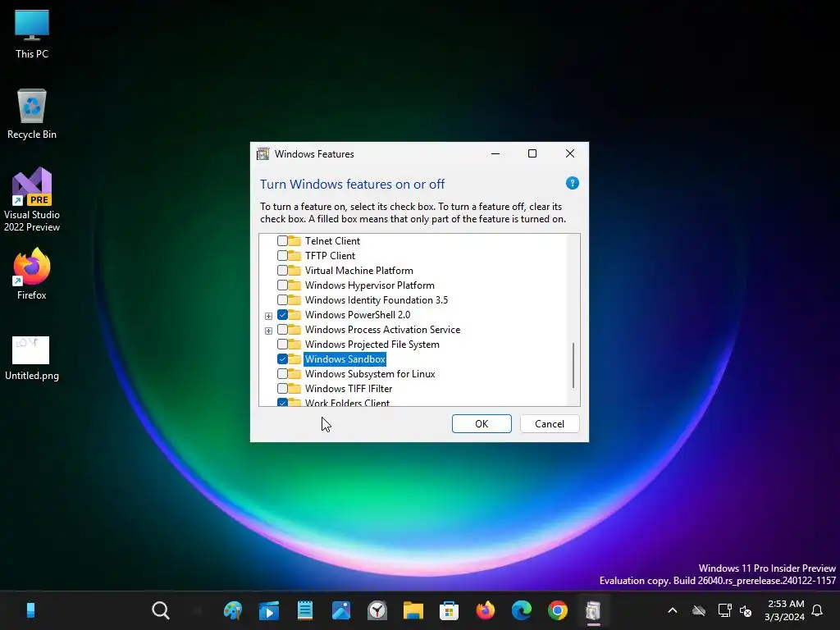Open the clock showing 2:53 AM
Image resolution: width=840 pixels, height=630 pixels.
pos(784,610)
